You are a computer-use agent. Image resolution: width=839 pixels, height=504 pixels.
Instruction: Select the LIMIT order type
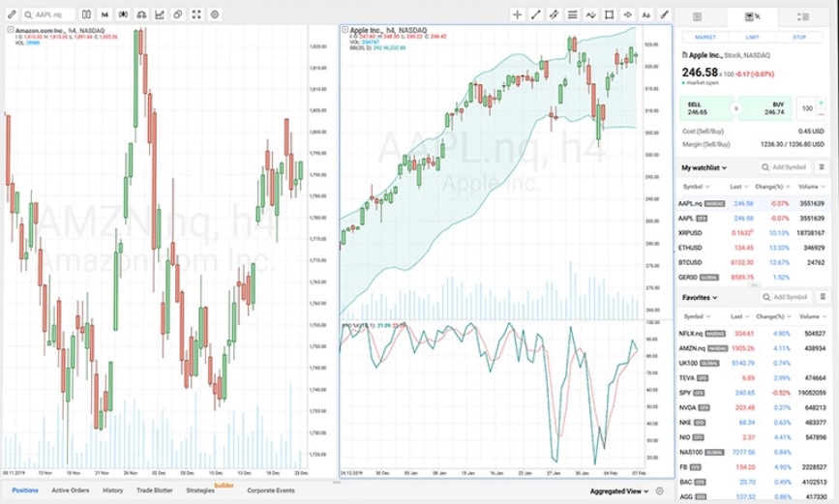click(x=752, y=37)
